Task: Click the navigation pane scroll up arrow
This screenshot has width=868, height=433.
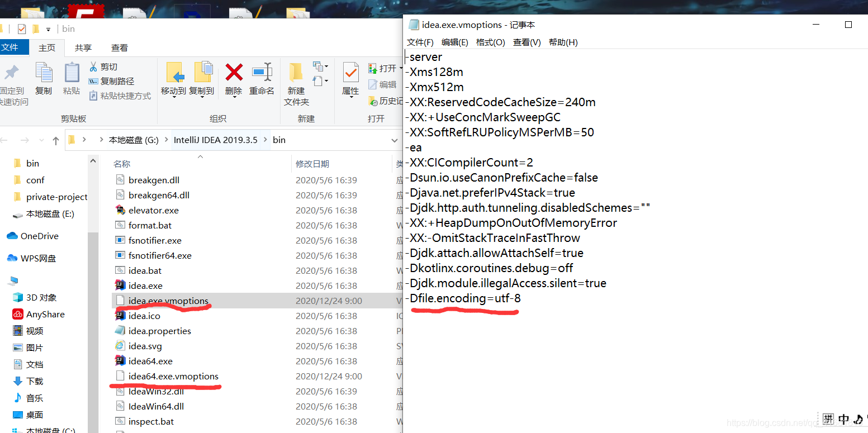Action: coord(93,161)
